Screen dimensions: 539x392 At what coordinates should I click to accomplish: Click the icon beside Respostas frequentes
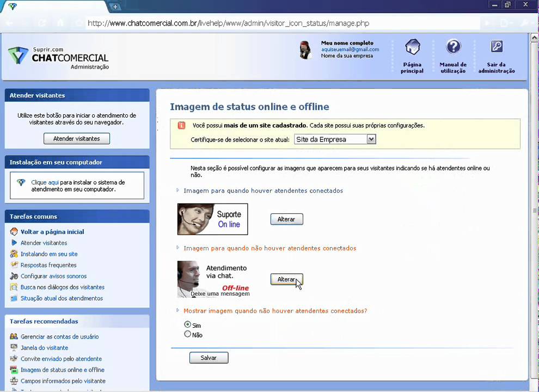point(14,265)
